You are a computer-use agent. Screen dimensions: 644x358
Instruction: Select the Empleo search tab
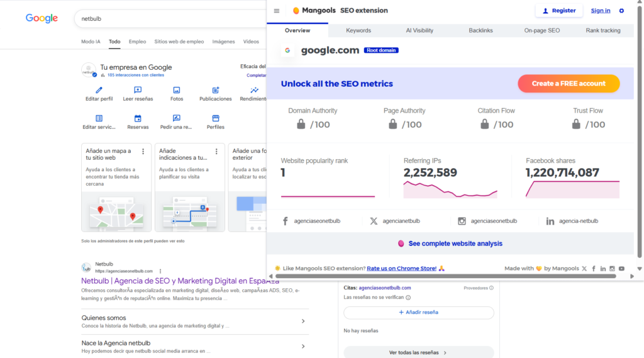(x=137, y=42)
